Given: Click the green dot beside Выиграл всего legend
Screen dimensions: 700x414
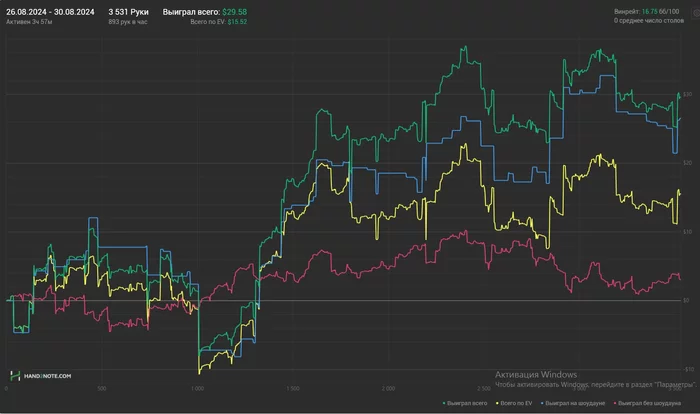Looking at the screenshot, I should [443, 403].
